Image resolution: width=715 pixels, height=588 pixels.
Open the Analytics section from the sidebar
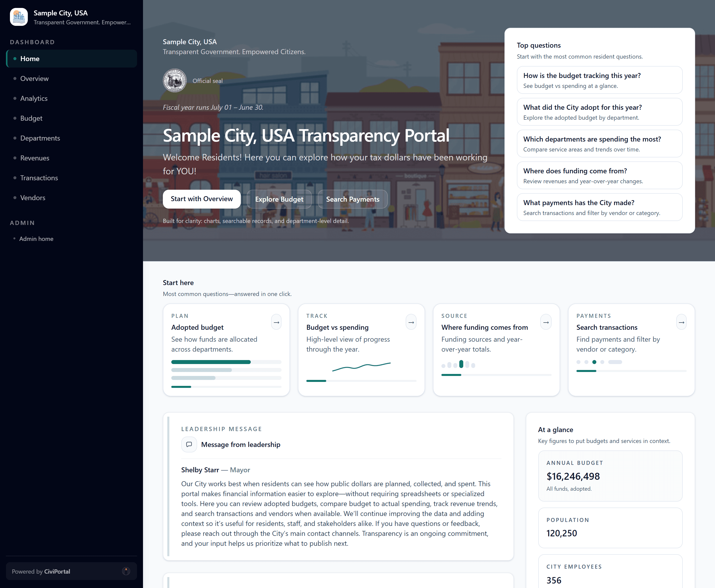click(34, 98)
